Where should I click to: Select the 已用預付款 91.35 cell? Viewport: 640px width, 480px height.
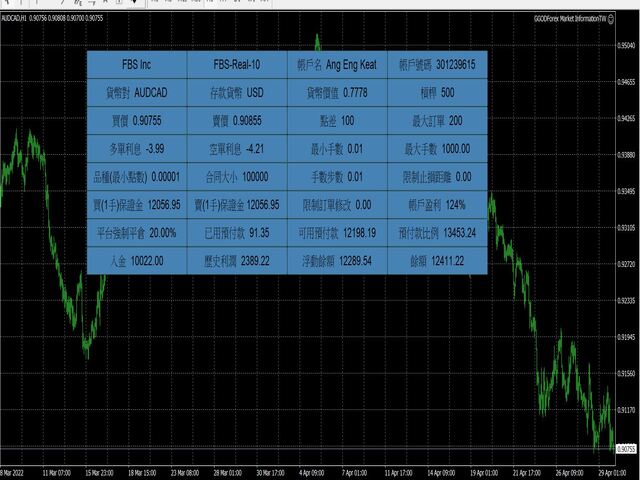click(x=237, y=233)
